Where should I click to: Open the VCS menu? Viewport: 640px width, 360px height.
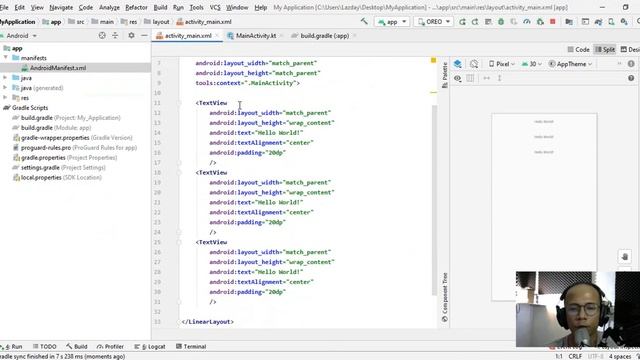(215, 7)
